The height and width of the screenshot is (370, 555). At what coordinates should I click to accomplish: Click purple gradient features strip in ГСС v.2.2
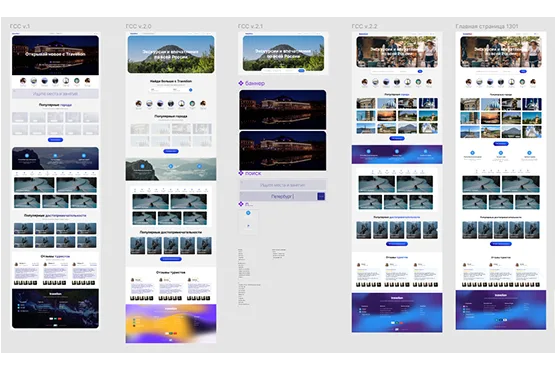(397, 154)
